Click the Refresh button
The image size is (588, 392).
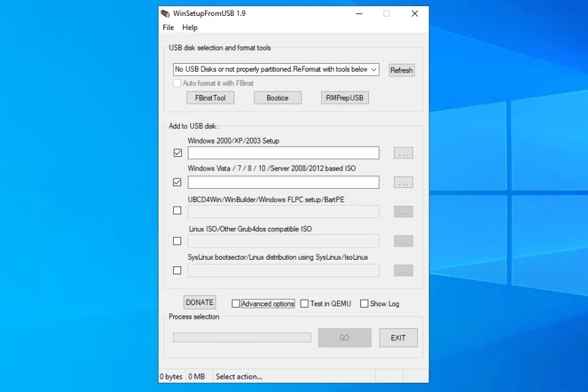click(402, 70)
